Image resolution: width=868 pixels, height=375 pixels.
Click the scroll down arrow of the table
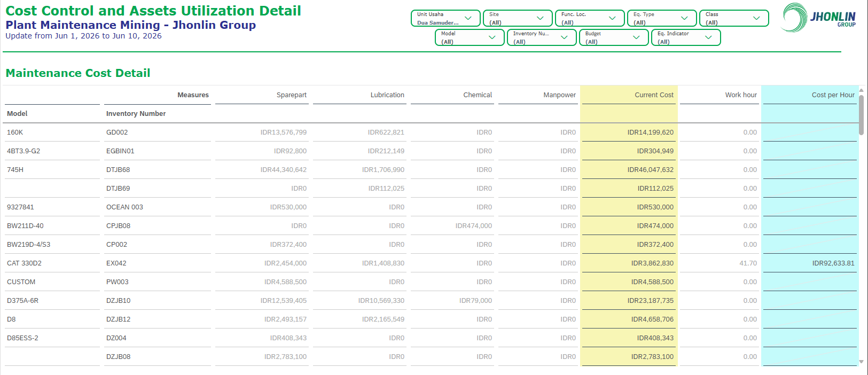click(x=861, y=362)
